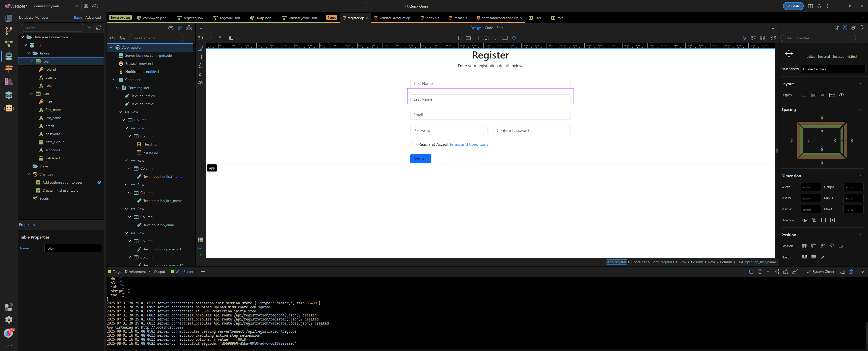Undo the last action in design toolbar
Image resolution: width=868 pixels, height=351 pixels.
coord(201,38)
